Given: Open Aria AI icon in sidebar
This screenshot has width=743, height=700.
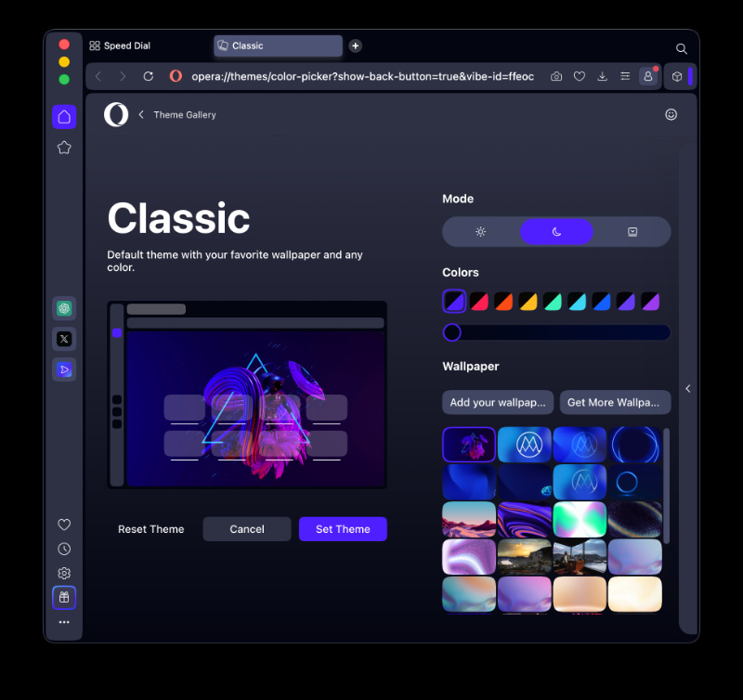Looking at the screenshot, I should (64, 369).
